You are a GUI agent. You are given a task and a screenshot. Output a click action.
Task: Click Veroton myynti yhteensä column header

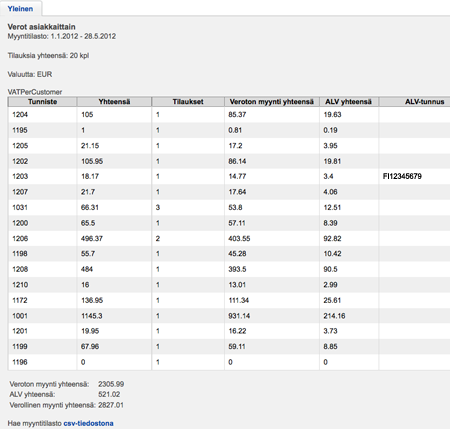click(x=272, y=102)
